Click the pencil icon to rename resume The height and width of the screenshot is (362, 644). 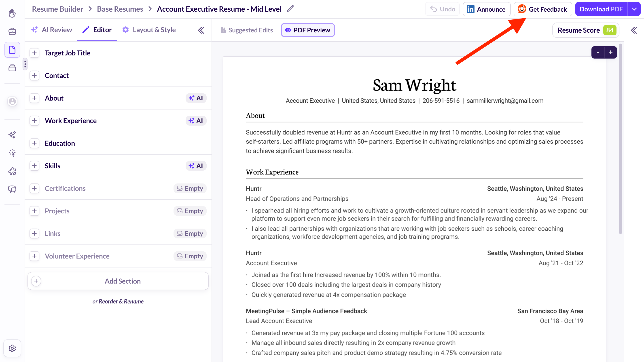click(x=290, y=9)
